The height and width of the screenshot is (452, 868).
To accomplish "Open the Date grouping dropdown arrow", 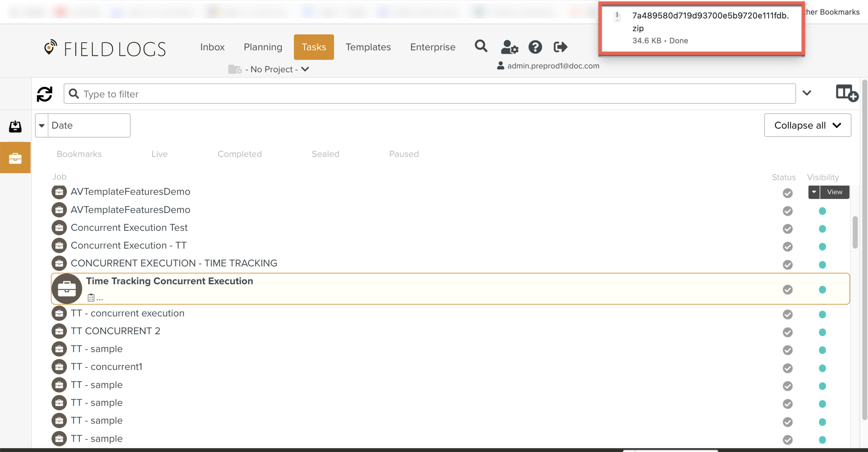I will [42, 125].
